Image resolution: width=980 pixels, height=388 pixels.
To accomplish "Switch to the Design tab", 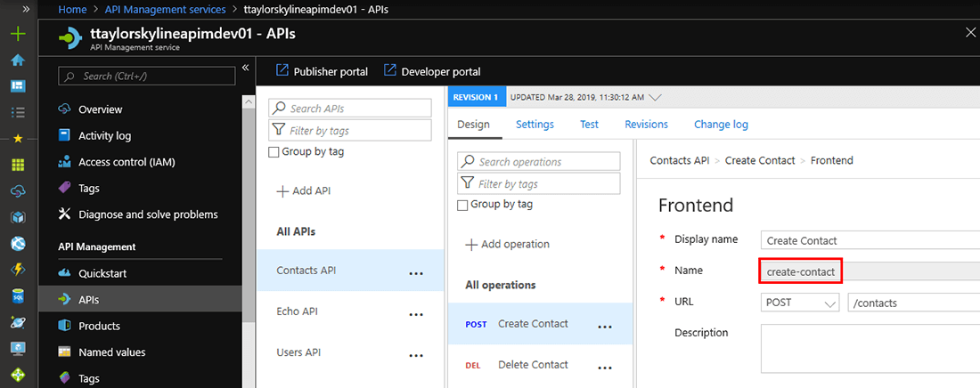I will tap(474, 125).
